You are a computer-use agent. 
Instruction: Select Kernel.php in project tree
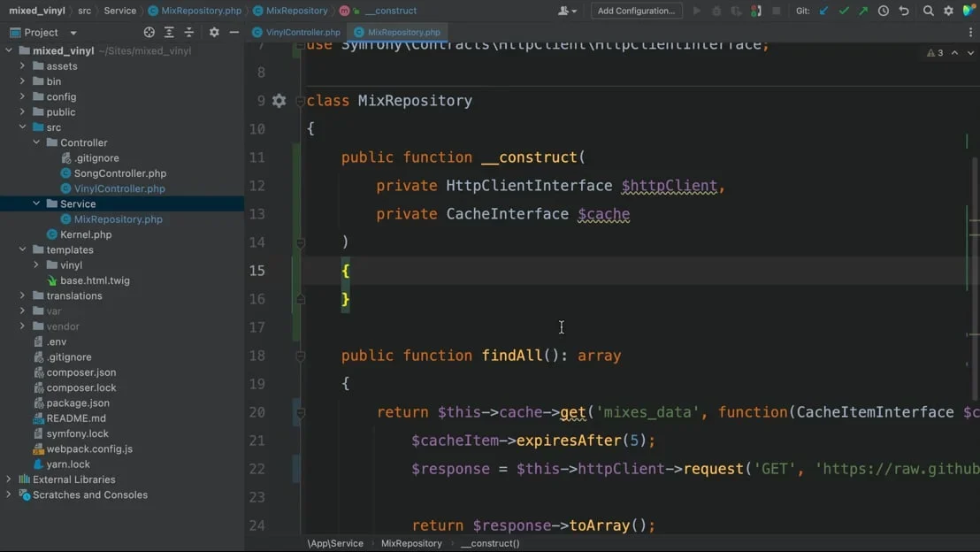(86, 234)
